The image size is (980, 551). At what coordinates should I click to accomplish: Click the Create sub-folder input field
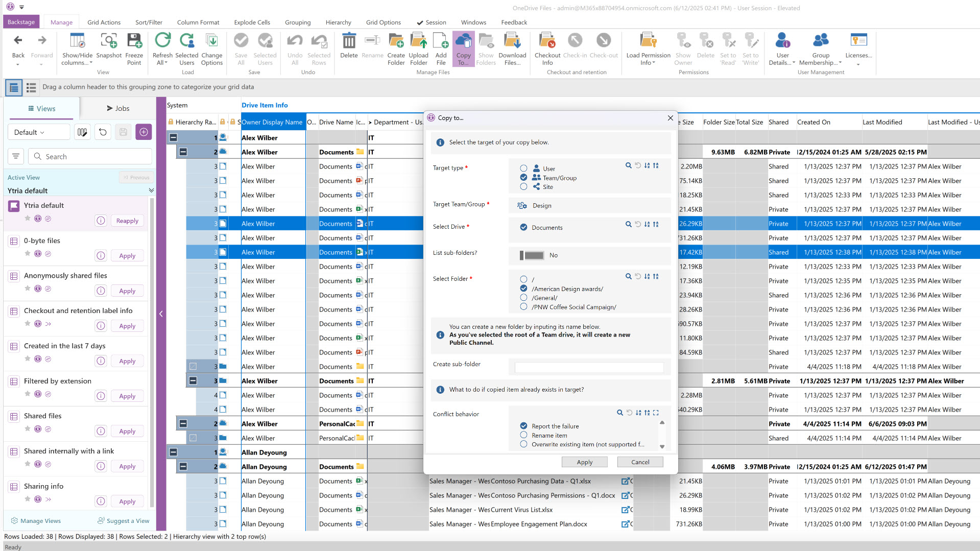(589, 367)
